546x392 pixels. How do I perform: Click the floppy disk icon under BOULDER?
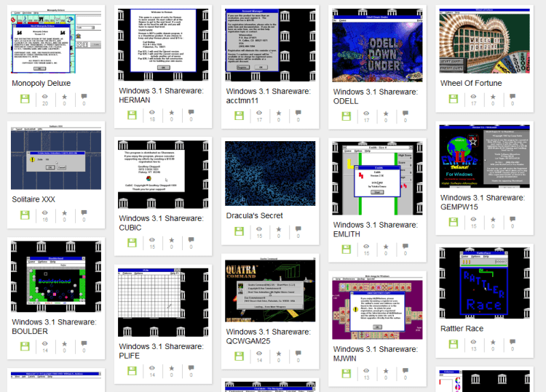[25, 346]
